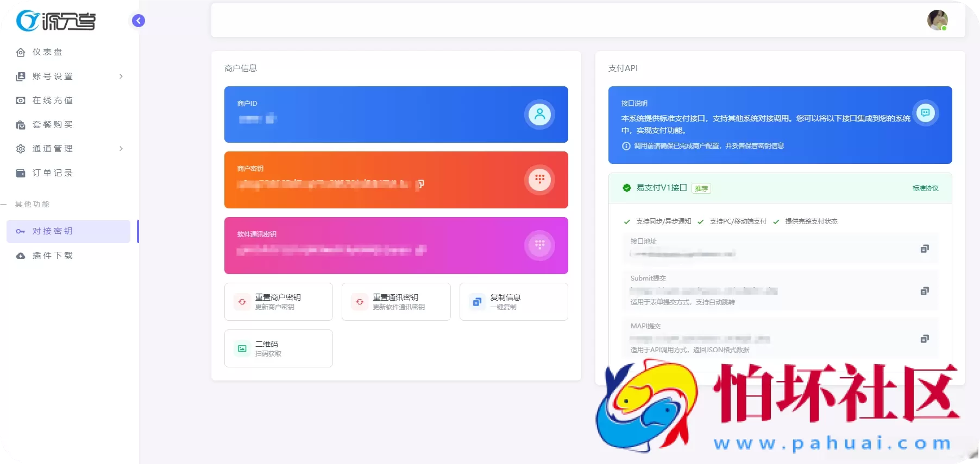
Task: Expand the 账号设置 submenu chevron
Action: (121, 77)
